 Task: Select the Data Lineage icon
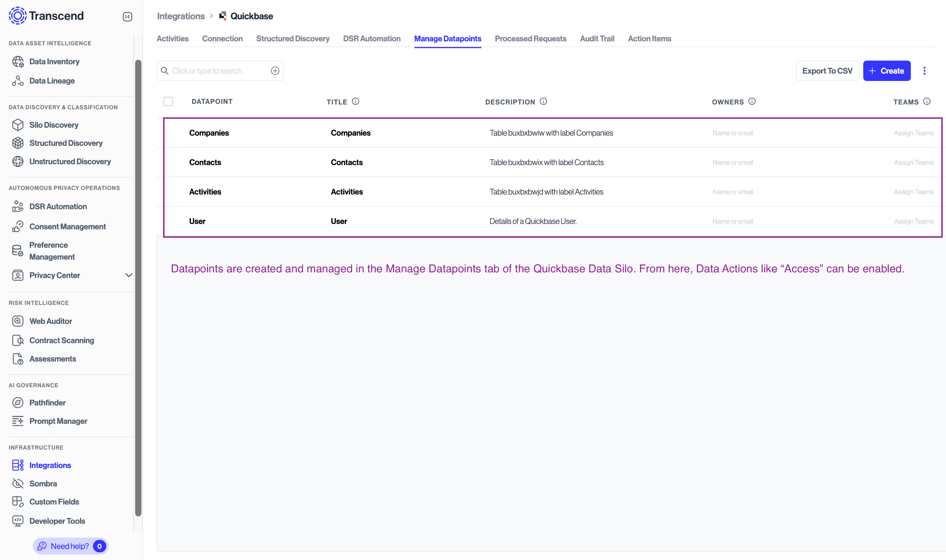18,80
